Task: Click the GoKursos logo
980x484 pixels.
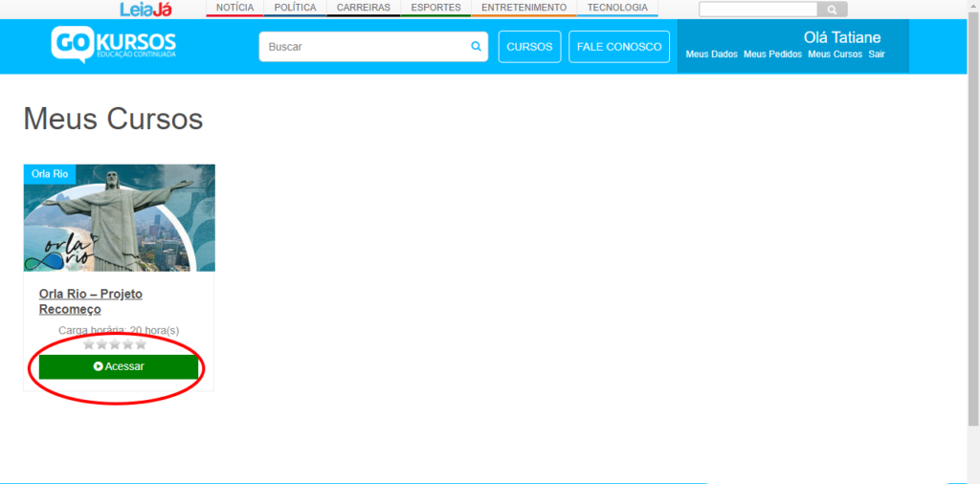Action: click(x=114, y=45)
